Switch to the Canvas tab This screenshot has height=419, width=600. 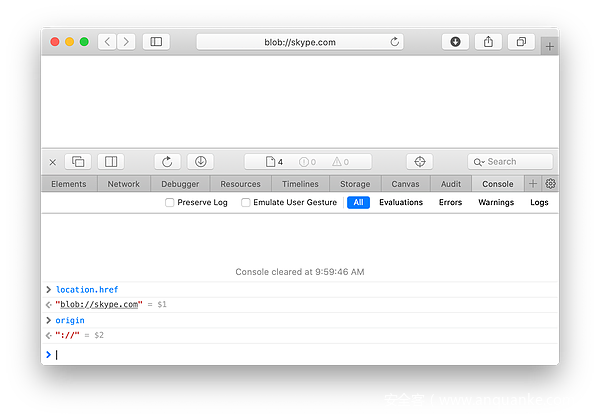click(x=405, y=184)
